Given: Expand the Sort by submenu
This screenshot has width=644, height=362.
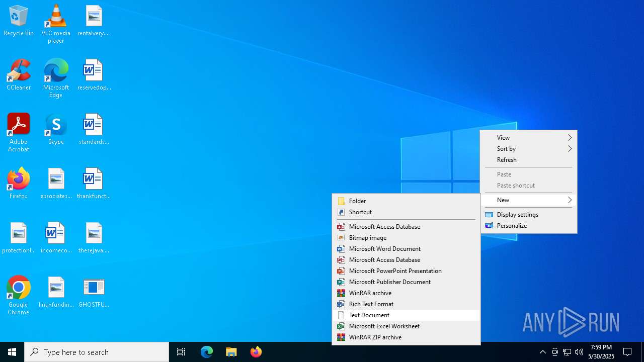Looking at the screenshot, I should 529,149.
